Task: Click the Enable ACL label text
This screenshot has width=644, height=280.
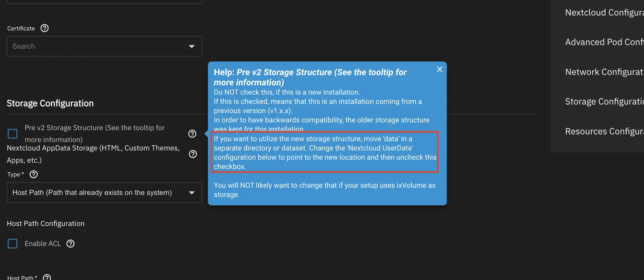Action: [x=43, y=243]
